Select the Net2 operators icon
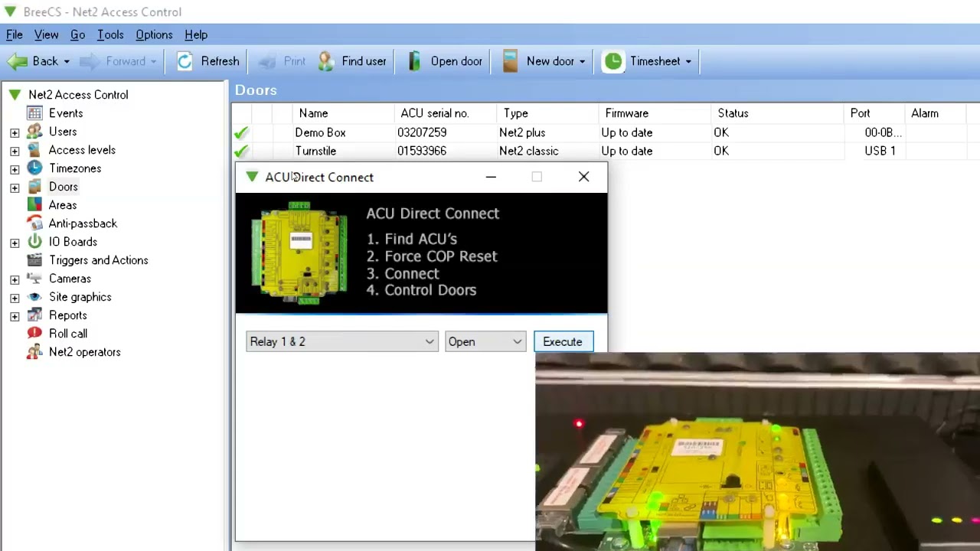980x551 pixels. click(34, 352)
